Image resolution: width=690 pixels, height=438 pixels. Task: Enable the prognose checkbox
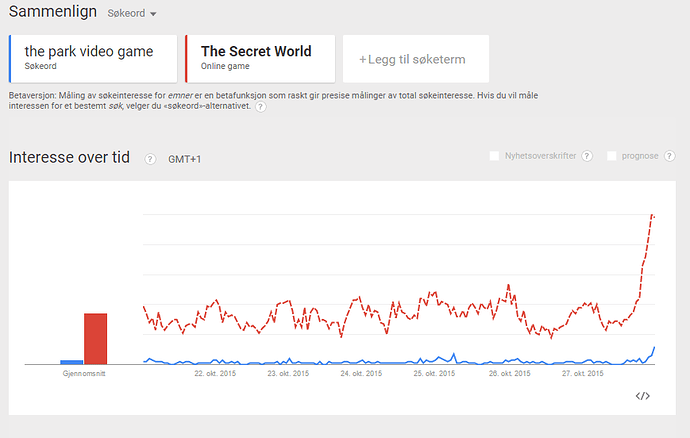click(x=611, y=156)
